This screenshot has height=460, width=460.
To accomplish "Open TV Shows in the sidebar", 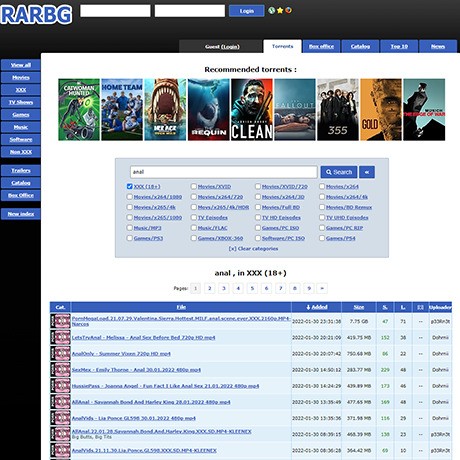I will pos(21,102).
